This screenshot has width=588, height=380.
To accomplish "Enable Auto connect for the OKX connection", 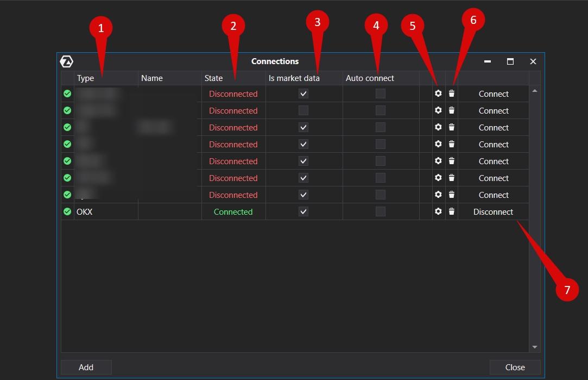I will (381, 211).
